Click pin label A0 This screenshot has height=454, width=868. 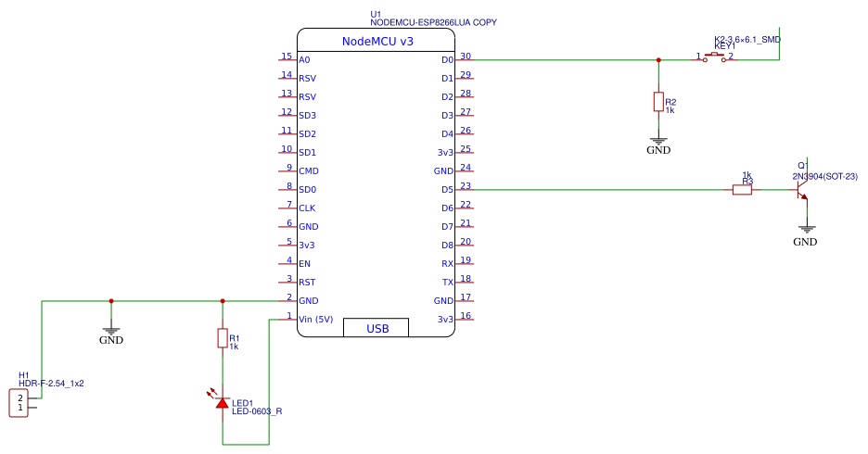tap(304, 59)
